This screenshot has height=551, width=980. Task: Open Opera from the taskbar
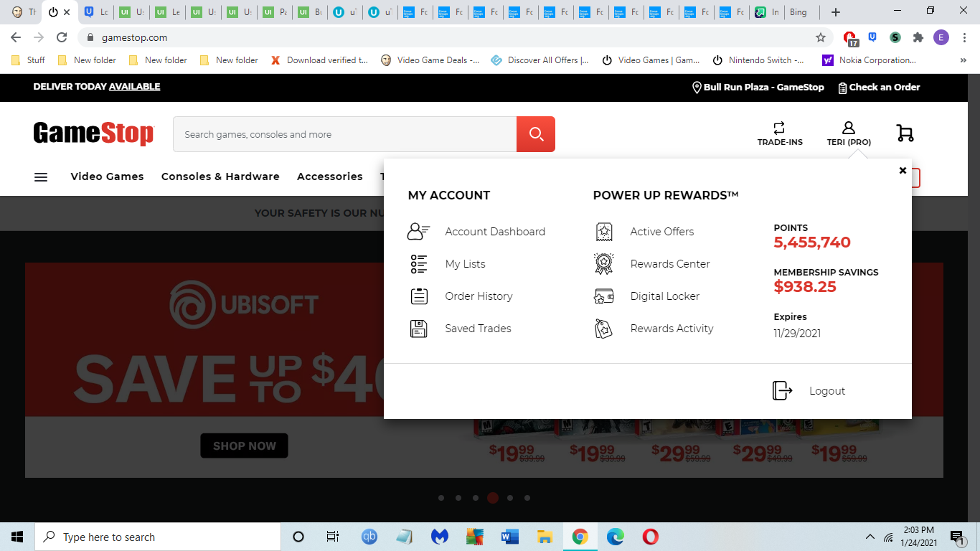point(651,537)
